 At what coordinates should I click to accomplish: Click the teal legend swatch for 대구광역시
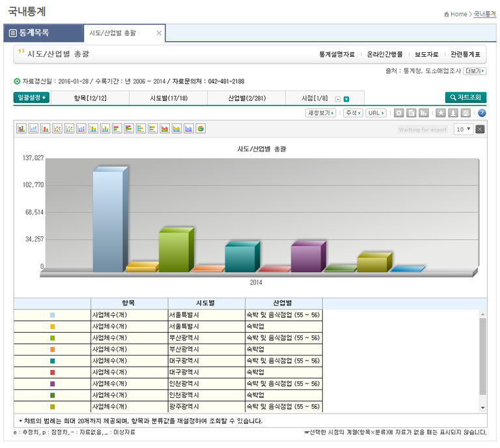(53, 361)
